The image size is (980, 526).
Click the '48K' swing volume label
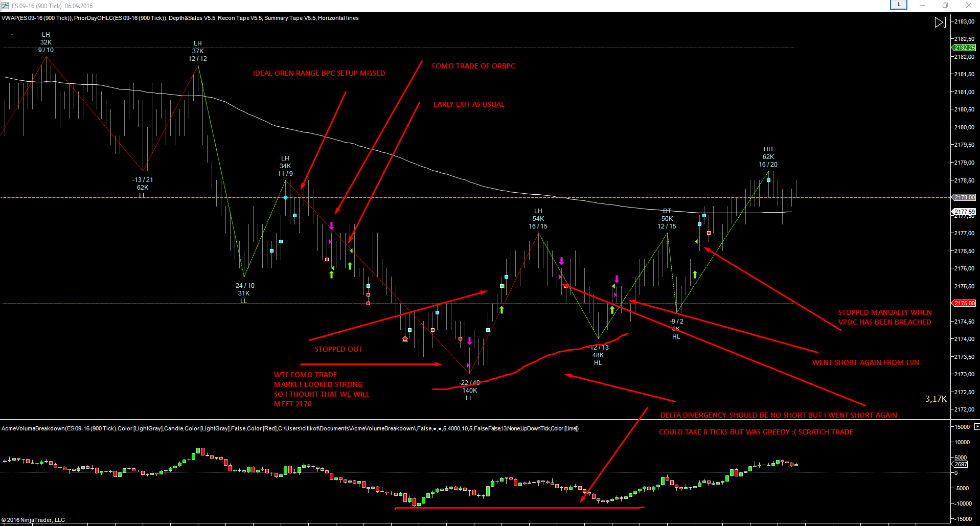pyautogui.click(x=598, y=355)
